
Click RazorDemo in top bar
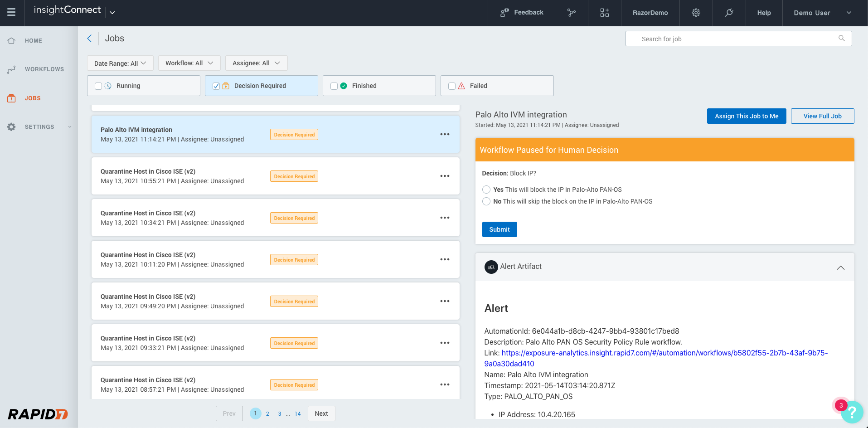coord(650,13)
